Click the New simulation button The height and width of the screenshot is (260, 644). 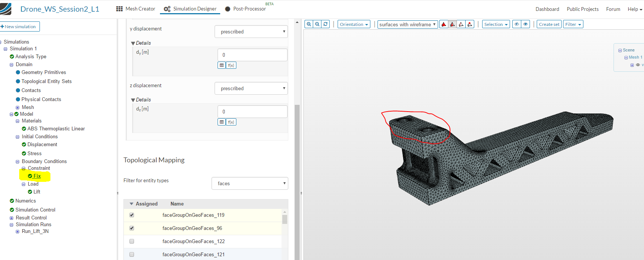click(19, 27)
